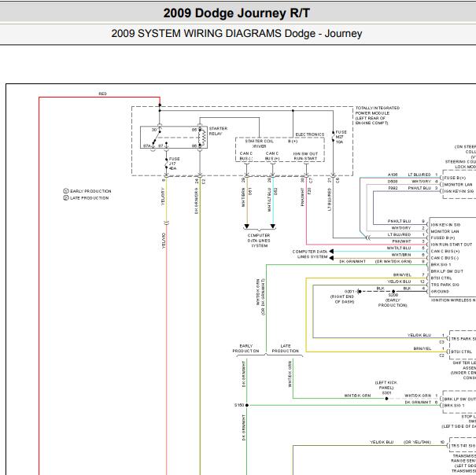Viewport: 476px width, 475px height.
Task: Click the 'PNK/LT BLU' label beside F892
Action: [x=419, y=188]
